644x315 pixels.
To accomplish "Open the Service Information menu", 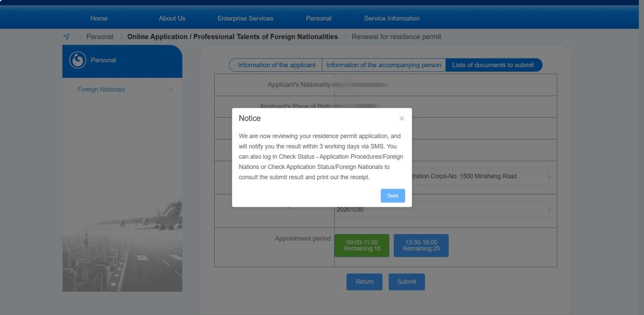I will 392,18.
